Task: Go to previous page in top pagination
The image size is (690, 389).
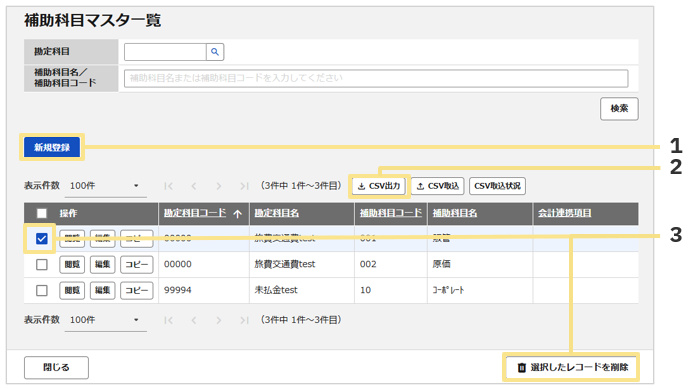Action: pyautogui.click(x=194, y=186)
